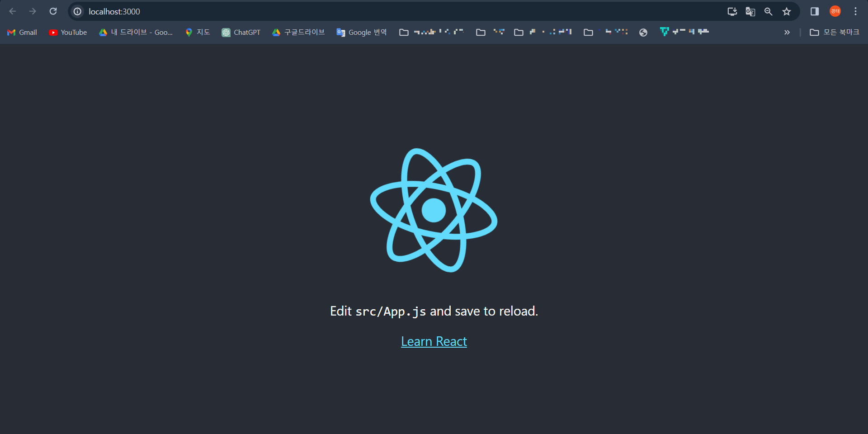This screenshot has width=868, height=434.
Task: Click the spinning React logo
Action: [434, 210]
